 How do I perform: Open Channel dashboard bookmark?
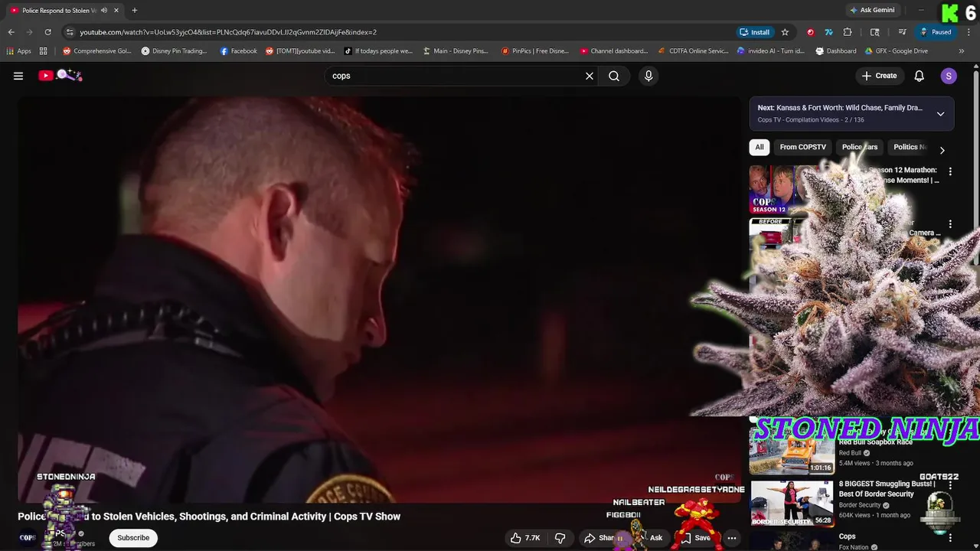point(614,51)
